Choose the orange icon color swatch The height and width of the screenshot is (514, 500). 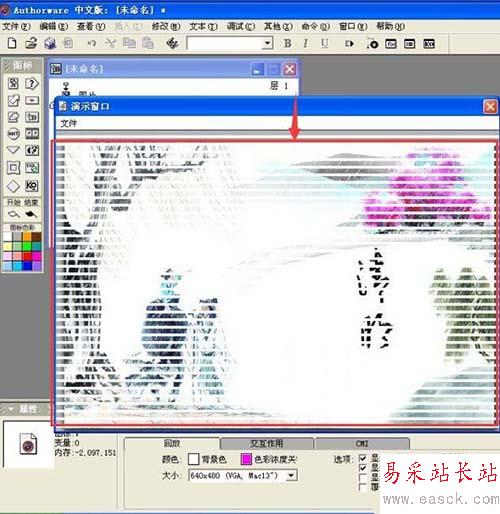(x=27, y=237)
